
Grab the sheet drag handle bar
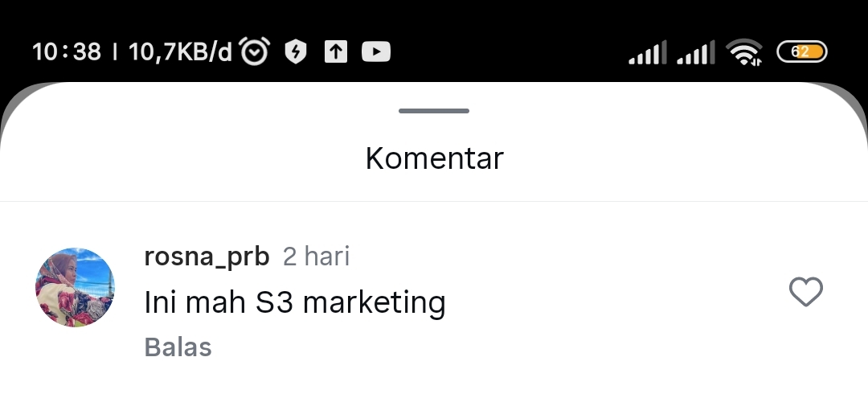click(x=434, y=111)
